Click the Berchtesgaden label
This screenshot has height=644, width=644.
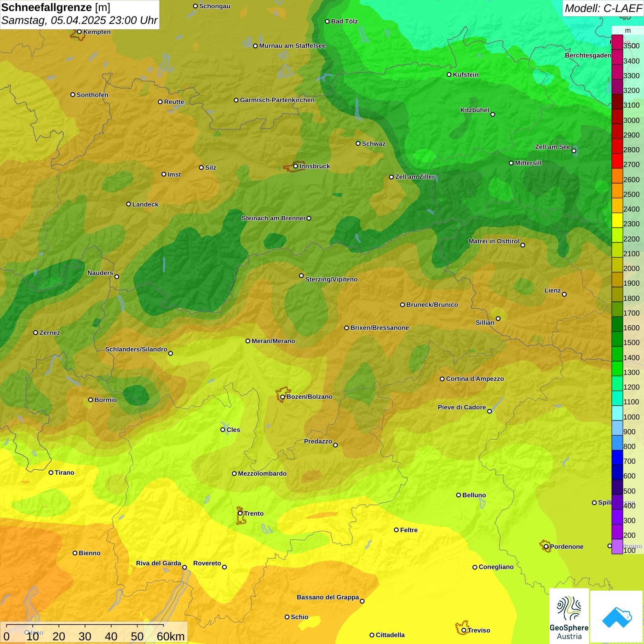[x=588, y=55]
